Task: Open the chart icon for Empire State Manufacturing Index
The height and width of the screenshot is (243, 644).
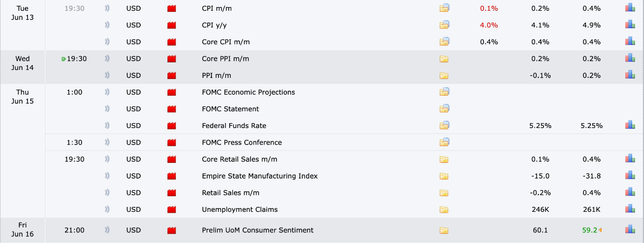Action: click(630, 176)
